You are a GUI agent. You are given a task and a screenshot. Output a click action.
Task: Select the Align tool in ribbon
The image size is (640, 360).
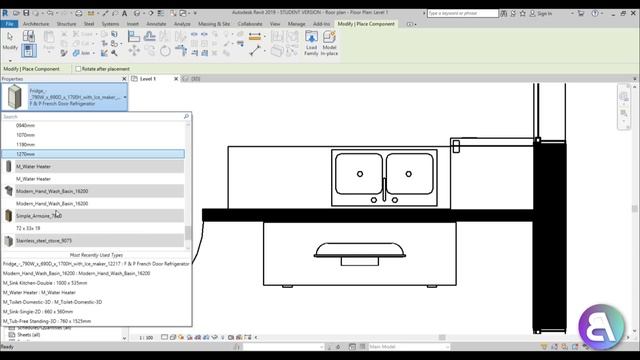coord(134,36)
